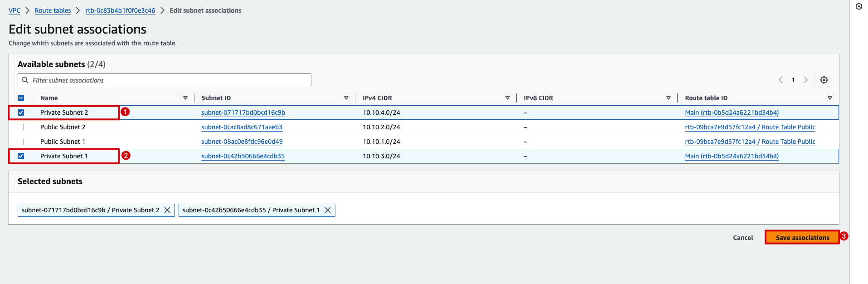Open table preferences gear icon
Screen dimensions: 868x284
point(824,80)
